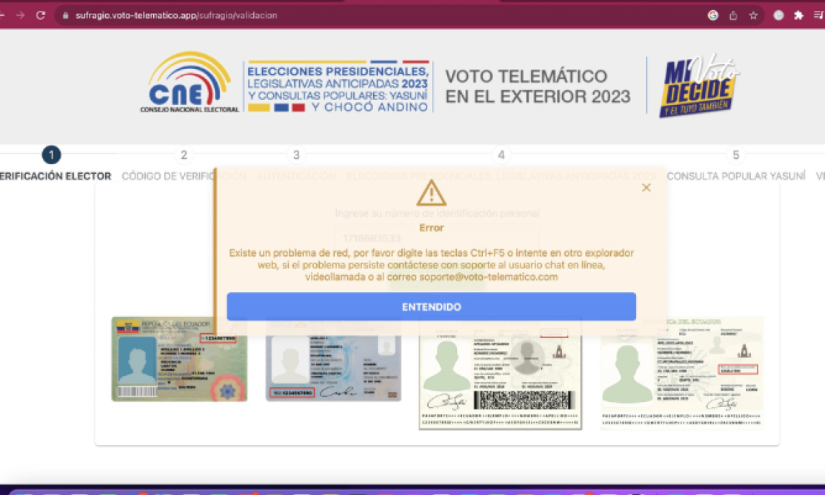Click the Voto Telemático en el Exterior heading
Screen dimensions: 825x495
[538, 86]
